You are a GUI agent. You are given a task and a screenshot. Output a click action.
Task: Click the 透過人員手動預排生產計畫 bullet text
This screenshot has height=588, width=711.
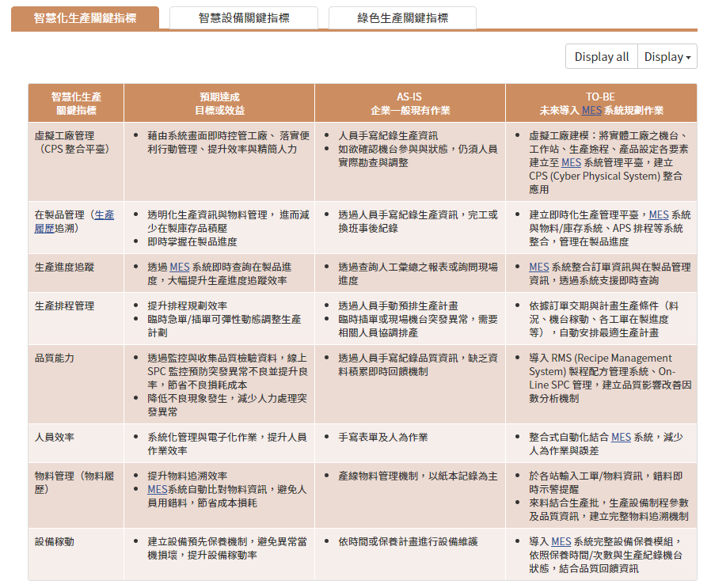coord(398,305)
